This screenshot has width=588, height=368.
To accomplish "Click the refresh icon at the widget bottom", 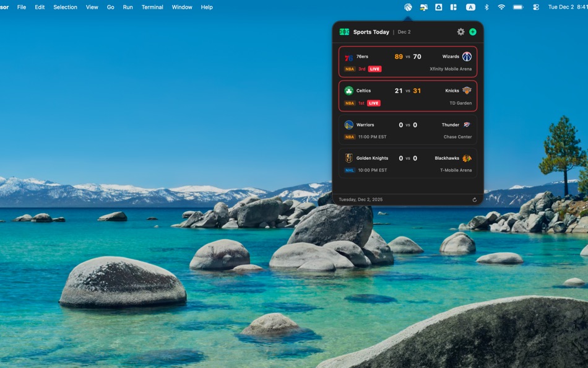I will [473, 199].
